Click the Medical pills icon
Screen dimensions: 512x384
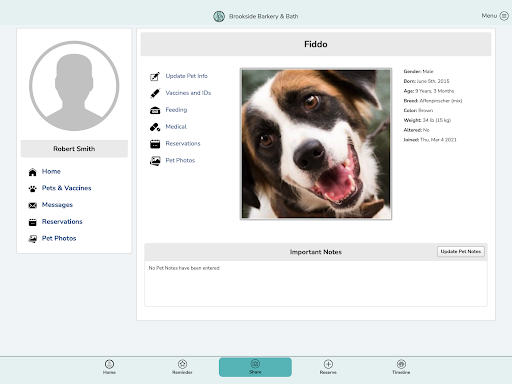click(155, 127)
